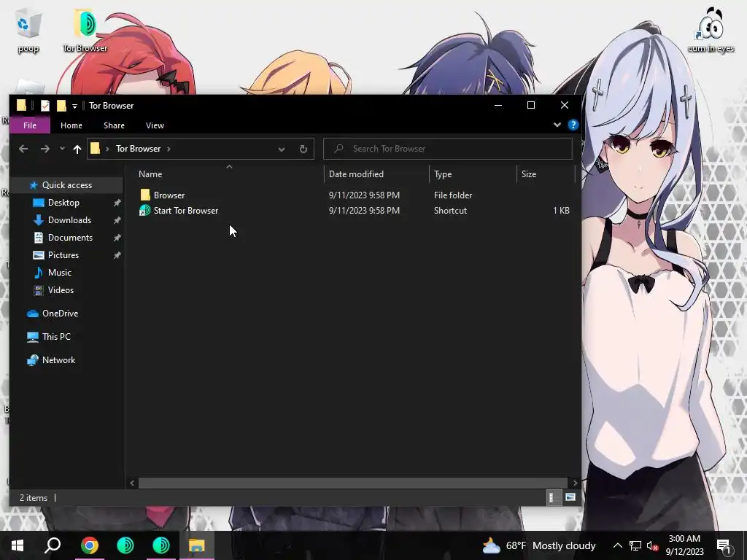Click the File Explorer taskbar icon

point(197,545)
